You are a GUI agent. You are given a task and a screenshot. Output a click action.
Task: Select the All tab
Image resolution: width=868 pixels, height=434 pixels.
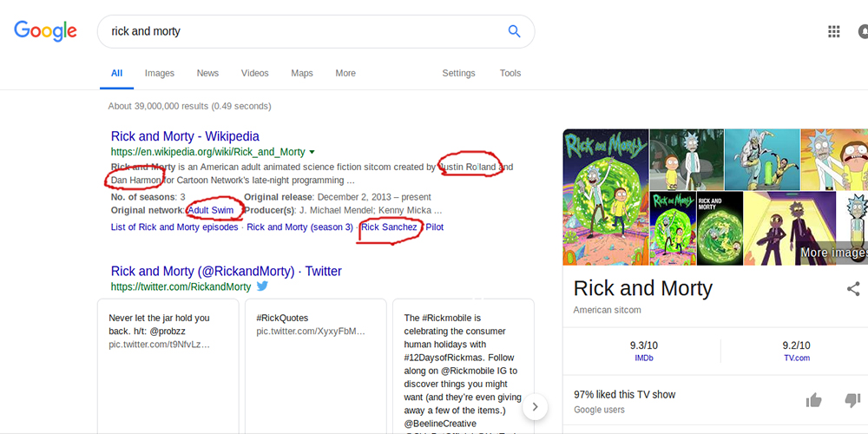click(116, 73)
